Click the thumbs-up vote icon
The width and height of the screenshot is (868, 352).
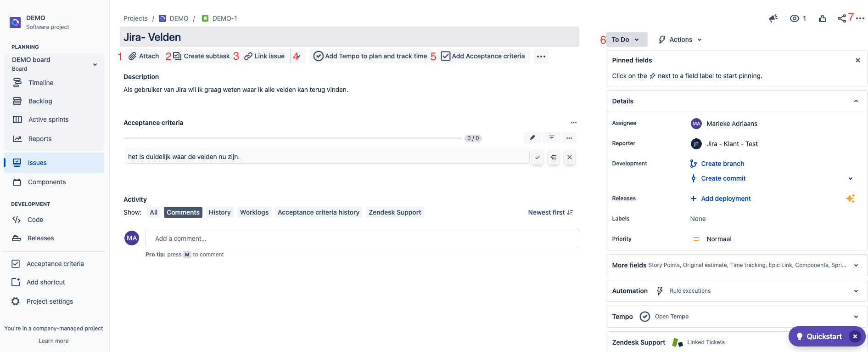(x=822, y=18)
